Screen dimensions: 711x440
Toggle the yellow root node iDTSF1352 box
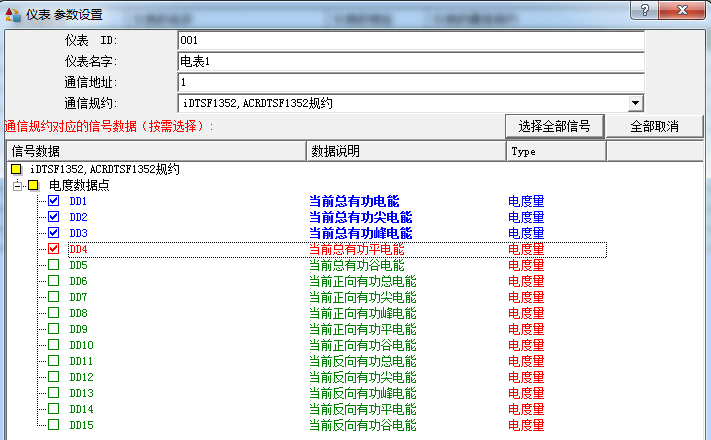click(16, 169)
